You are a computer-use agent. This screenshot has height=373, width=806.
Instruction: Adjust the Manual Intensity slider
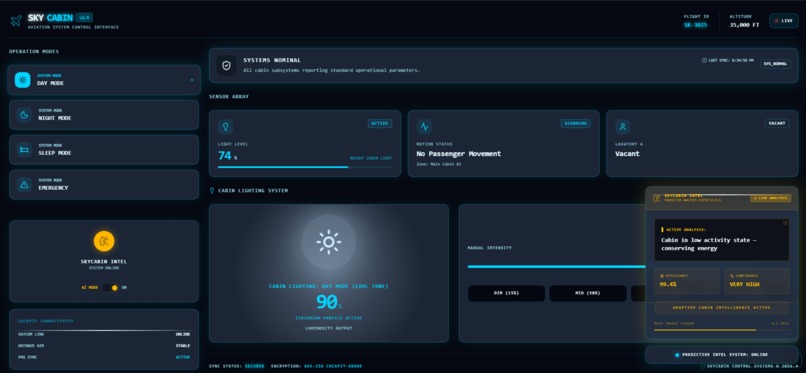click(x=556, y=267)
